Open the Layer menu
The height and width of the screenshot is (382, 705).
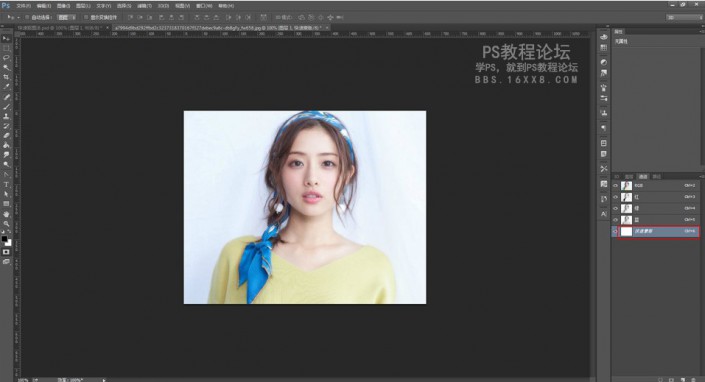point(83,6)
